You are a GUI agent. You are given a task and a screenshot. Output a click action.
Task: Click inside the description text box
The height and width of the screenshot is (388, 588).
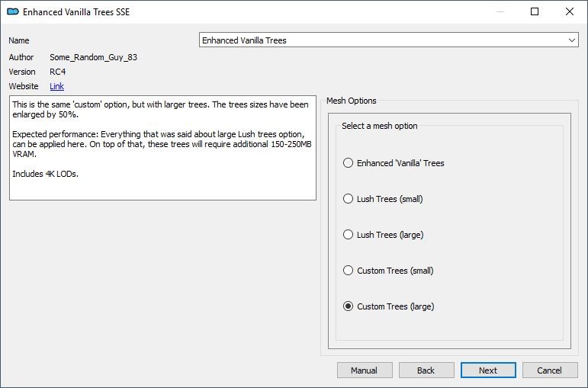pos(162,148)
